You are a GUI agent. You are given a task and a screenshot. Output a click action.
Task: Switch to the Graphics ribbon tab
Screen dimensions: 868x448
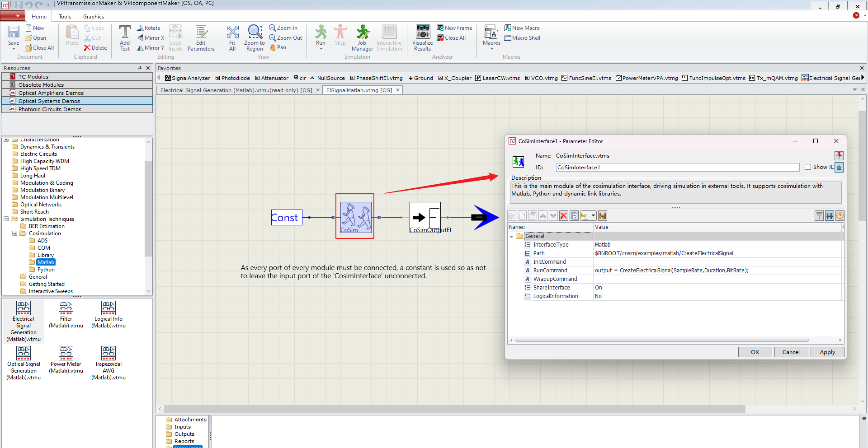point(94,17)
